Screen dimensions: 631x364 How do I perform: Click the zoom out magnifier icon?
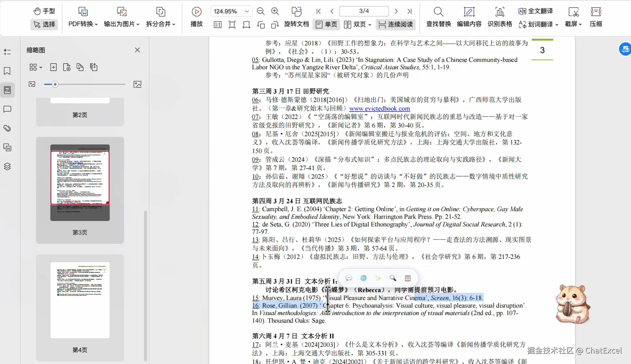pyautogui.click(x=261, y=12)
